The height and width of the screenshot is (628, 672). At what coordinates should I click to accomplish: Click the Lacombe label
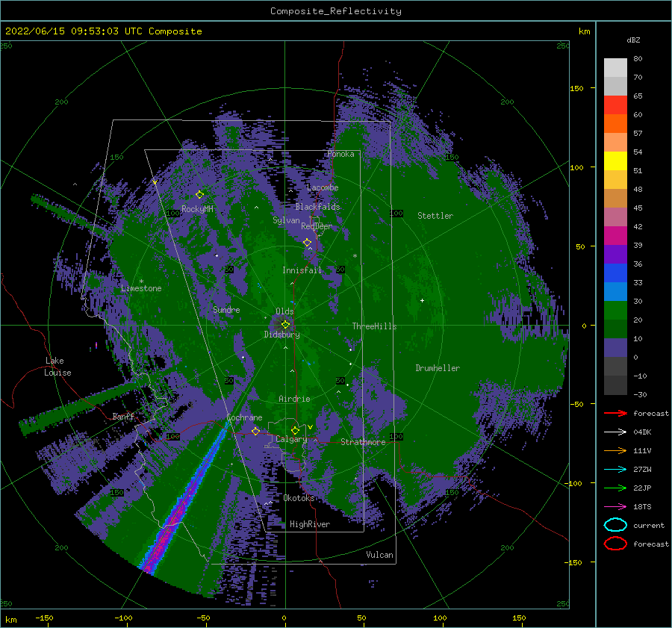pos(323,187)
